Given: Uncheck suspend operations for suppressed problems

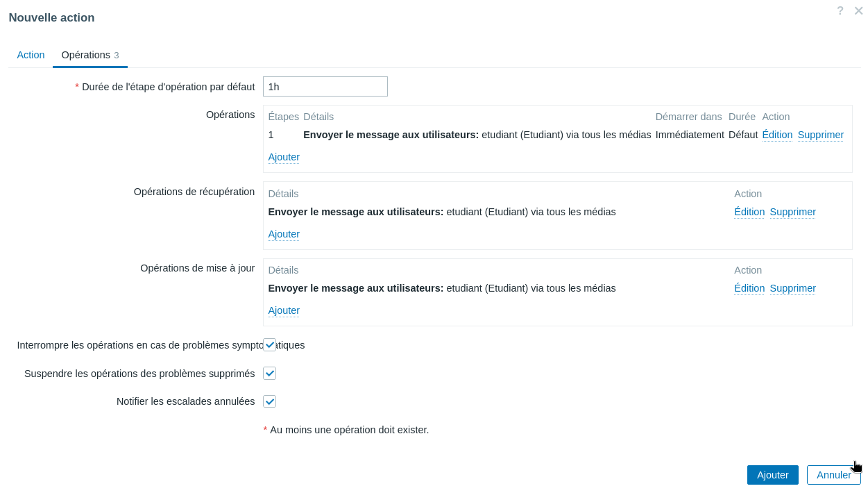Looking at the screenshot, I should [x=270, y=374].
